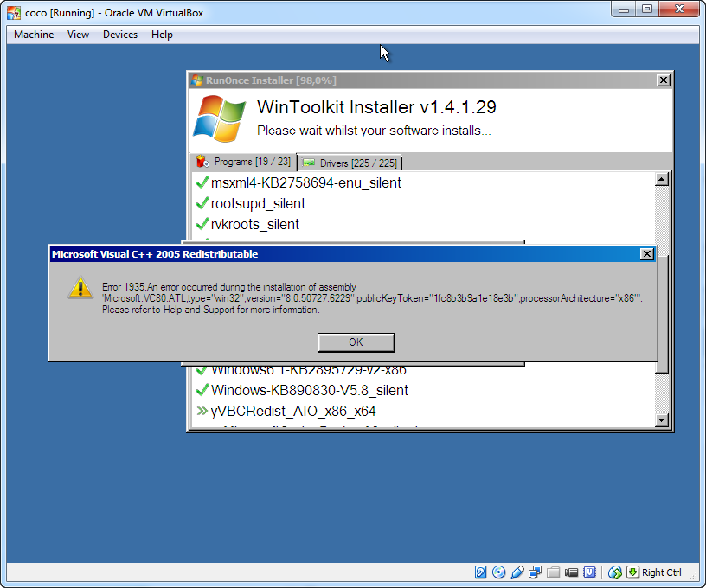The image size is (706, 588).
Task: Click the Right Ctrl host key label
Action: tap(661, 572)
